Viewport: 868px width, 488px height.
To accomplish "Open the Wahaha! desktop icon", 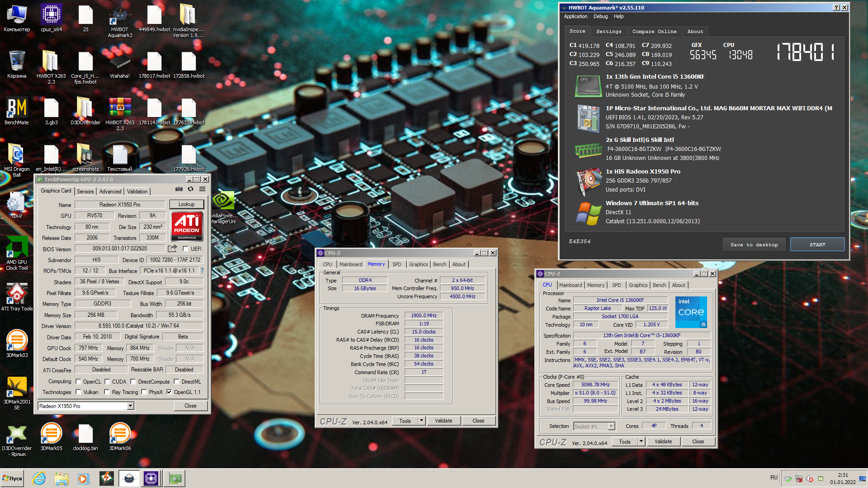I will click(x=120, y=65).
